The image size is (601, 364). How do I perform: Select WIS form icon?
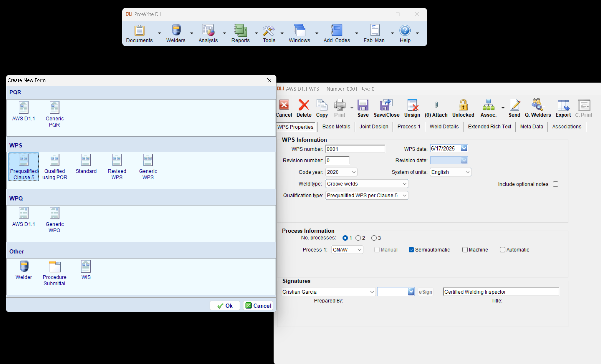tap(86, 270)
